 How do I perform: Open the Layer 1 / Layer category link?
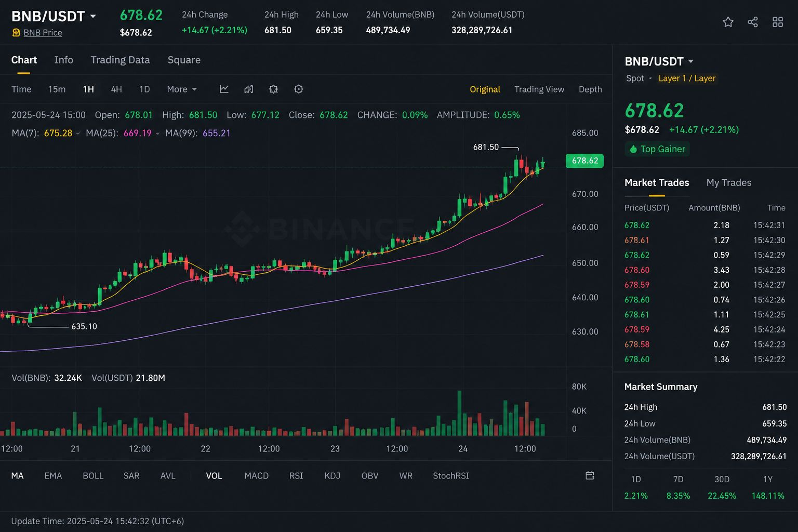pos(687,78)
